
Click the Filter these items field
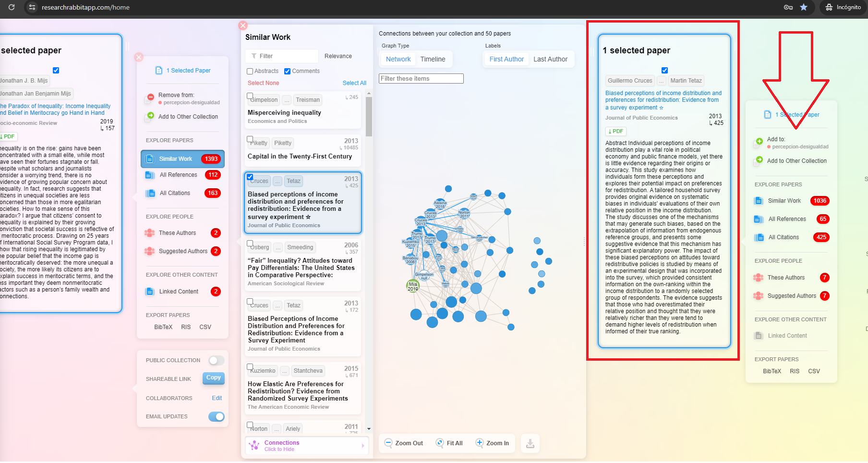pos(421,78)
